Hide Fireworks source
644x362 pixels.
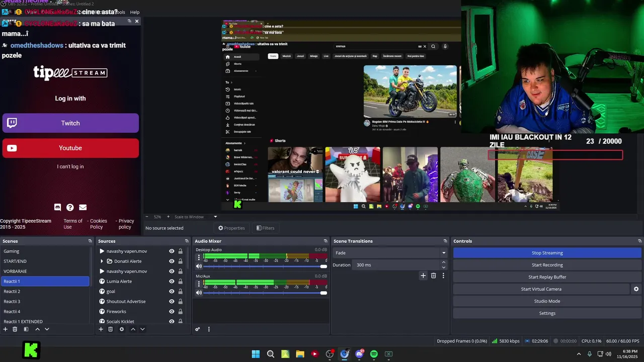pyautogui.click(x=172, y=312)
